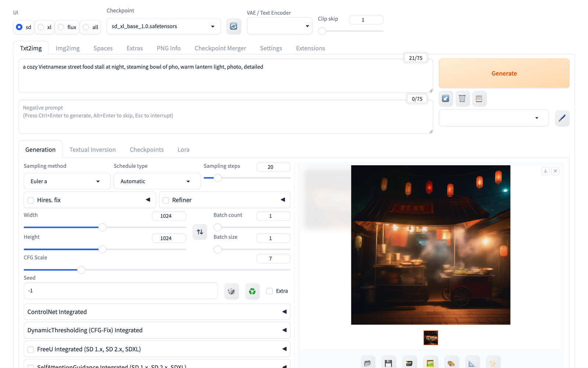Adjust the CFG Scale slider
This screenshot has height=368, width=588.
coord(157,270)
